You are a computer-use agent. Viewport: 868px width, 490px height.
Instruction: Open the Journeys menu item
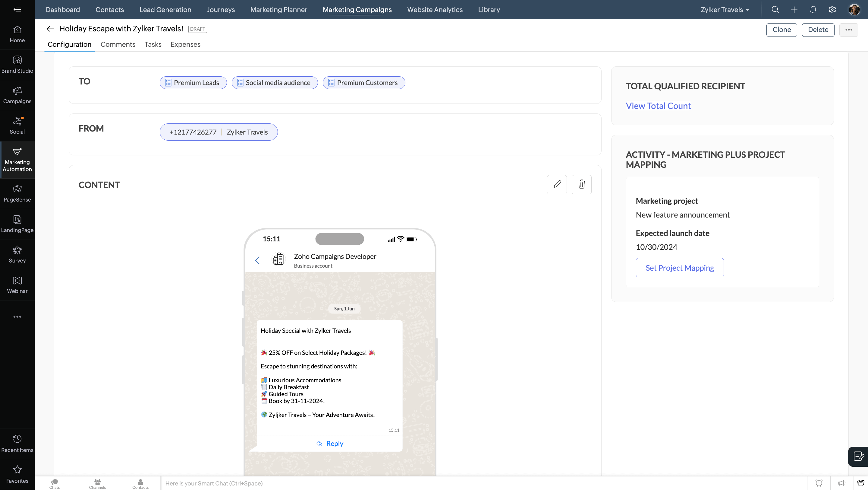(x=221, y=9)
